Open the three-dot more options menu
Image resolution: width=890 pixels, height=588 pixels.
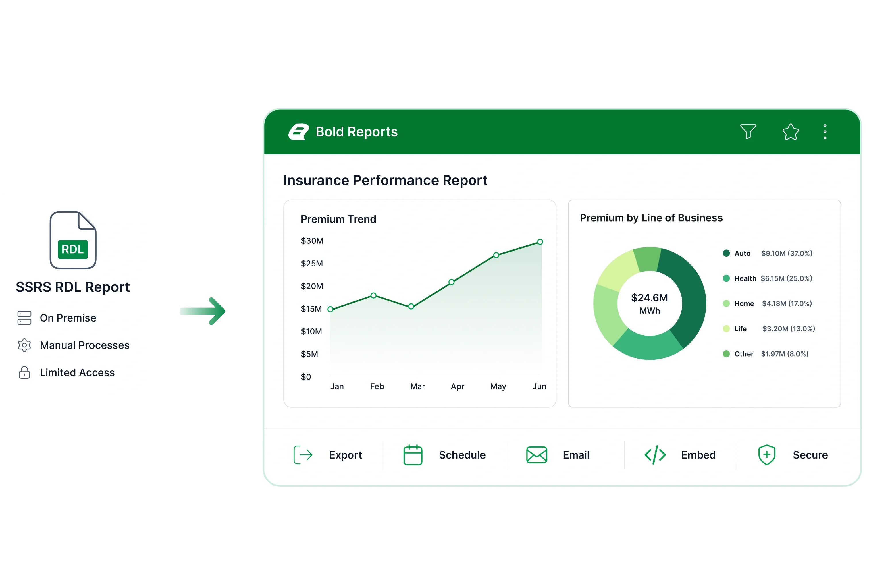pos(825,131)
